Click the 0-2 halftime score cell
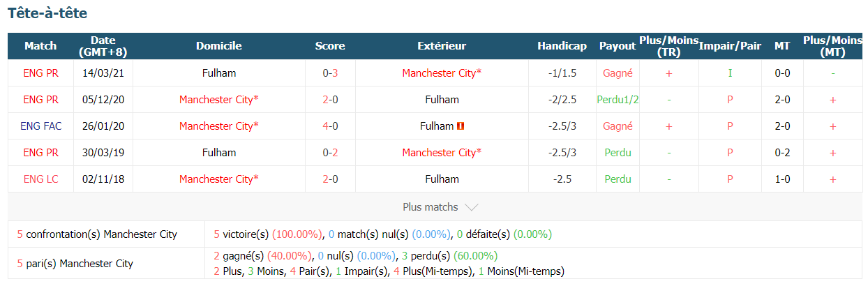This screenshot has width=868, height=286. pos(782,153)
